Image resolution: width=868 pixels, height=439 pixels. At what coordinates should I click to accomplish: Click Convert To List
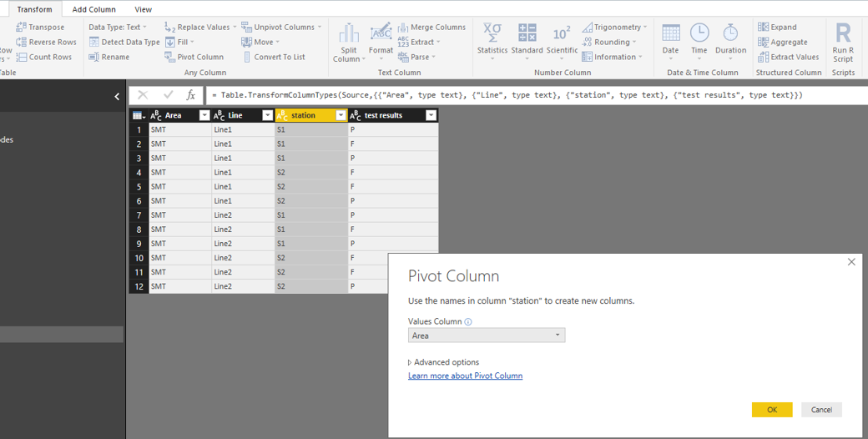(274, 57)
